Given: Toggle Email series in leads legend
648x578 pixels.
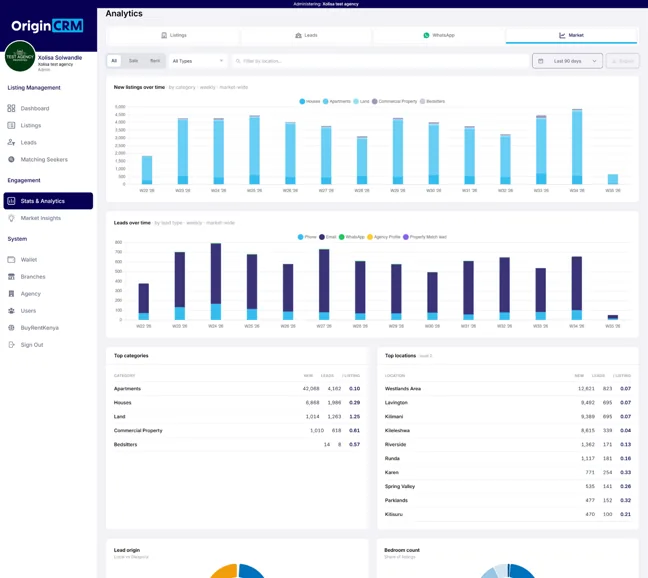Looking at the screenshot, I should pyautogui.click(x=328, y=237).
